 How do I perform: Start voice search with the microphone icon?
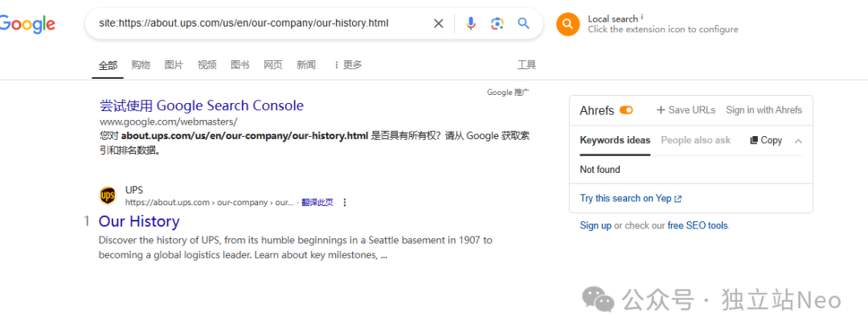[470, 23]
